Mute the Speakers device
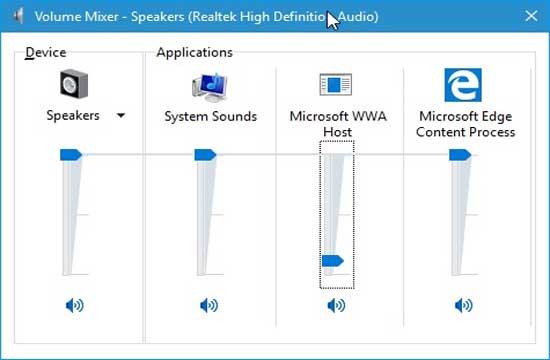 [75, 305]
